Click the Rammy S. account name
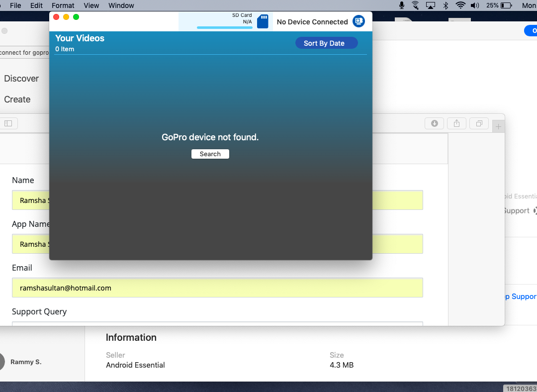The image size is (537, 392). (26, 362)
